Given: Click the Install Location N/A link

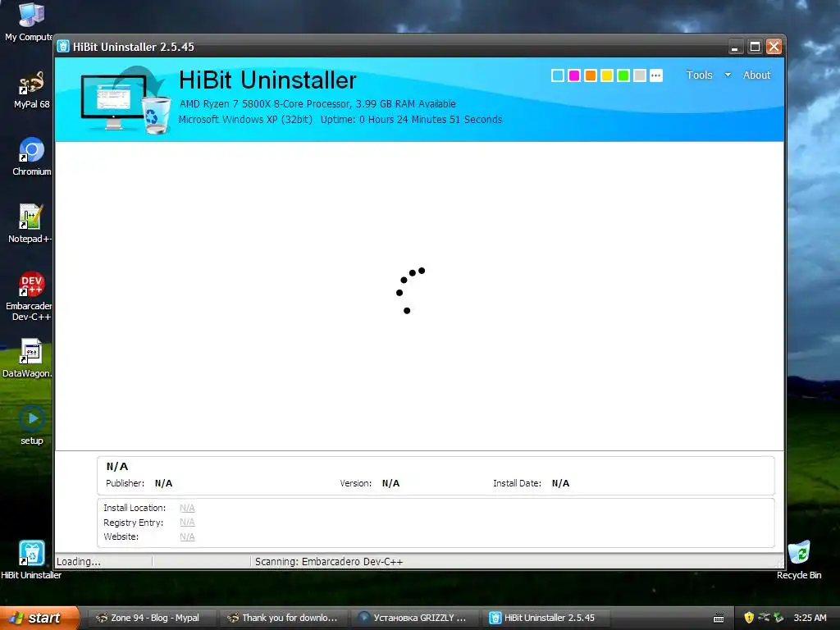Looking at the screenshot, I should 187,508.
